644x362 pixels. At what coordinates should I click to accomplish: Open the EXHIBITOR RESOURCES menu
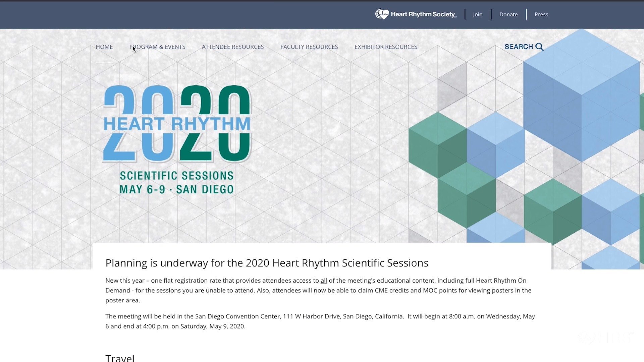click(x=386, y=47)
